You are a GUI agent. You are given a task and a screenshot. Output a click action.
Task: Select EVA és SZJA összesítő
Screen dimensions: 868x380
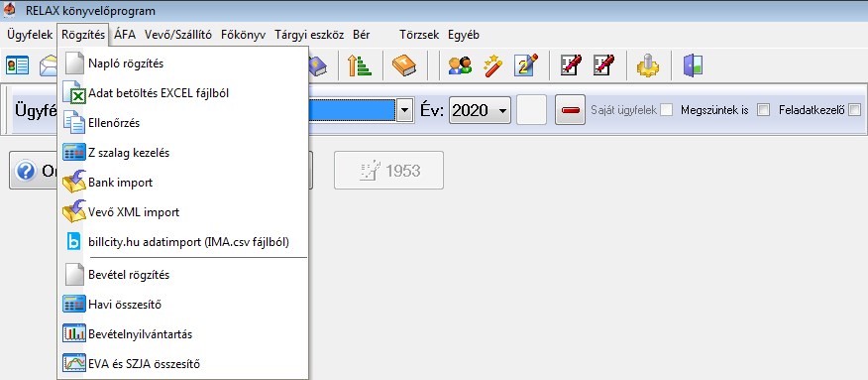point(182,364)
